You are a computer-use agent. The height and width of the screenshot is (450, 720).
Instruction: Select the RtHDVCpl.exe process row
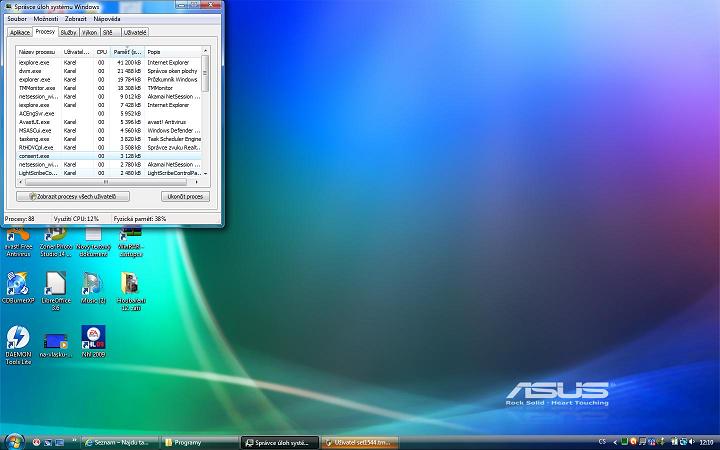(x=109, y=147)
